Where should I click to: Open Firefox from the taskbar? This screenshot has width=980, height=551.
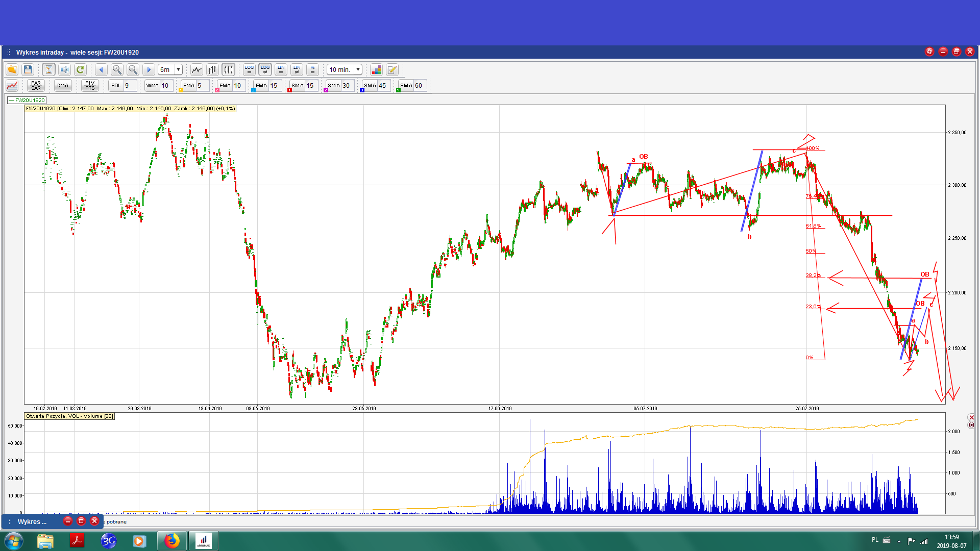coord(172,540)
